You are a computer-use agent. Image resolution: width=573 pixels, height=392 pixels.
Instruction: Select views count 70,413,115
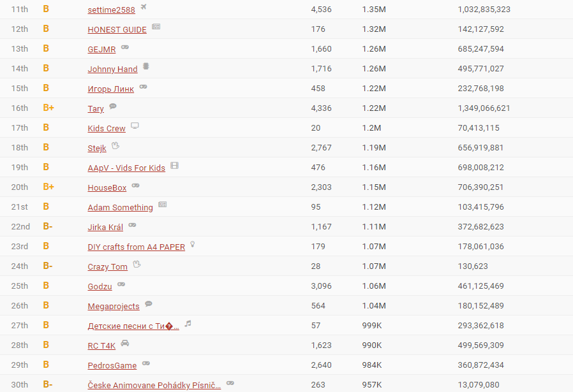click(x=479, y=127)
